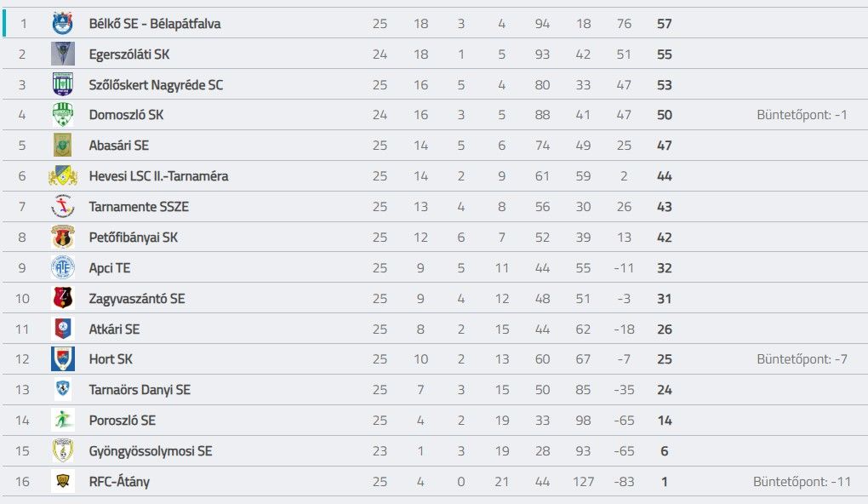Click the green Domoszló SK badge
Screen dimensions: 868x504
tap(63, 115)
